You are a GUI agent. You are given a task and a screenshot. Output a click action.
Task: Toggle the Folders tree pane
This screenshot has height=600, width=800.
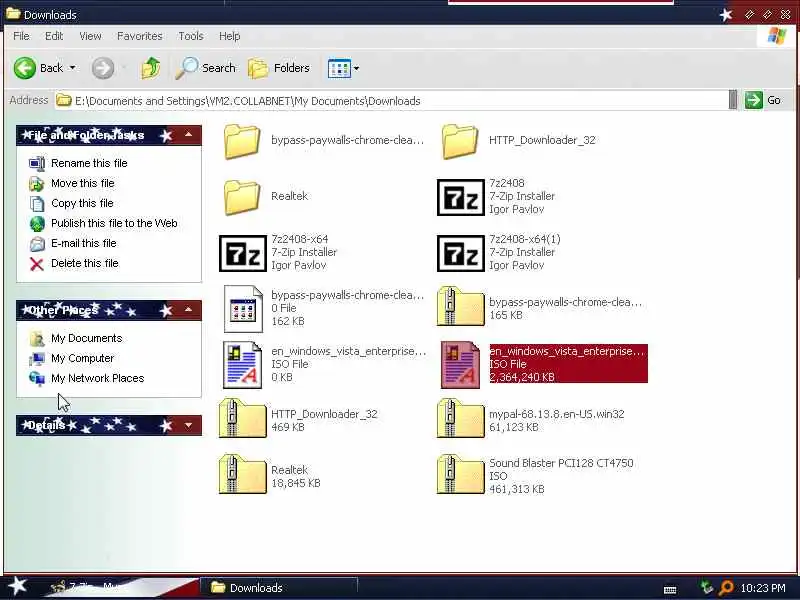tap(279, 68)
